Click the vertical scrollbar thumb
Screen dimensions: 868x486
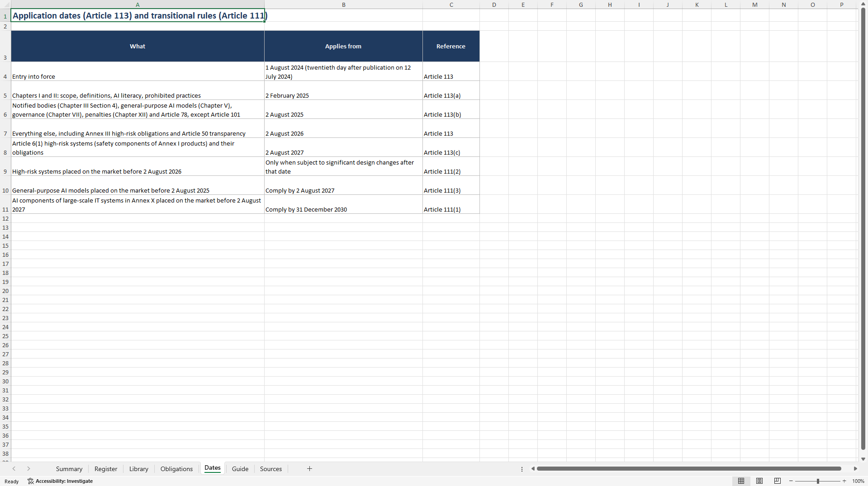tap(863, 230)
